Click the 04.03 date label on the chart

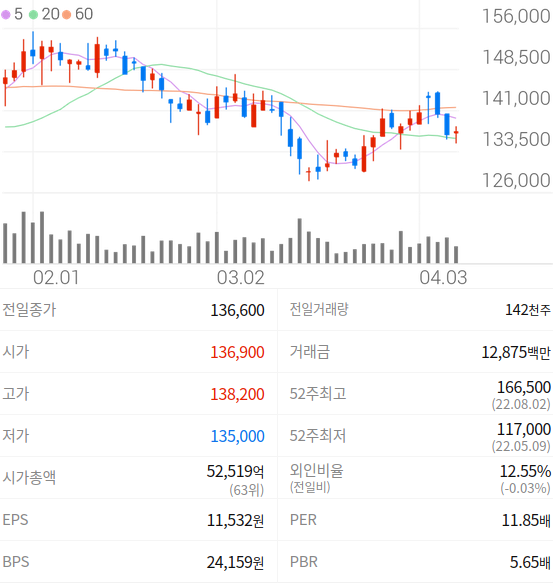(x=443, y=277)
